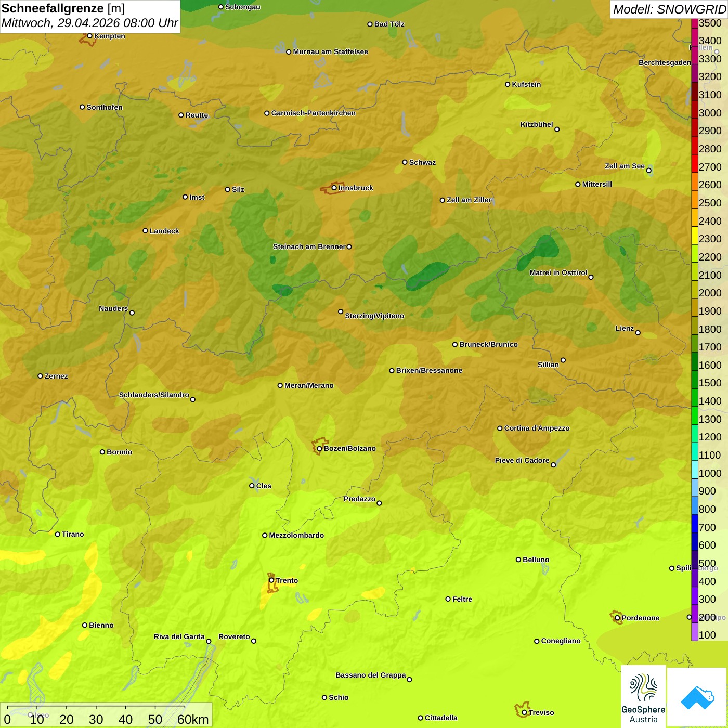Click the Lienz location dot

pos(638,333)
